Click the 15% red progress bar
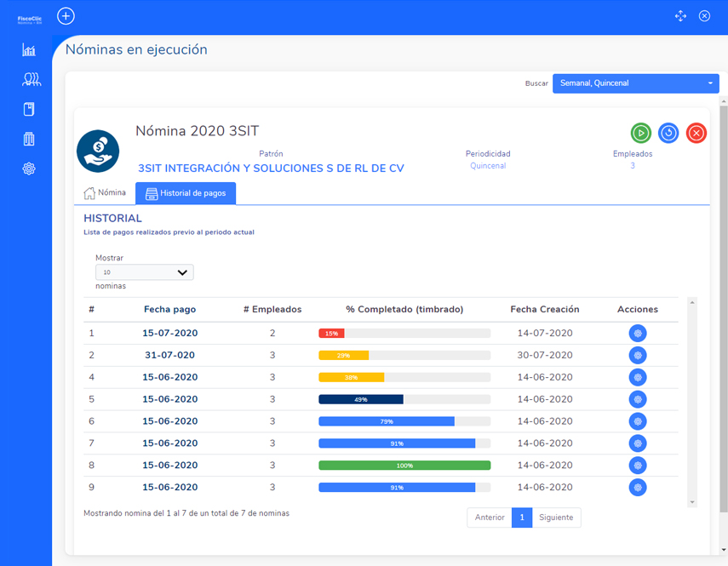The width and height of the screenshot is (728, 566). tap(331, 333)
